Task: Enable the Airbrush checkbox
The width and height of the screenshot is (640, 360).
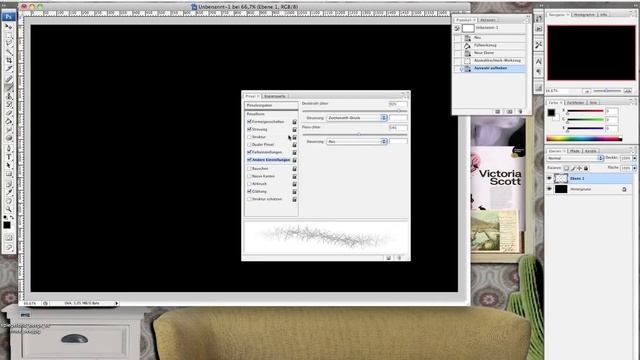Action: pos(249,184)
